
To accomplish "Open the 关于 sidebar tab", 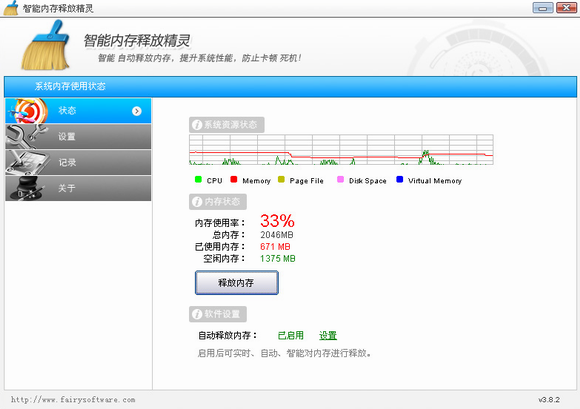I will pos(78,188).
